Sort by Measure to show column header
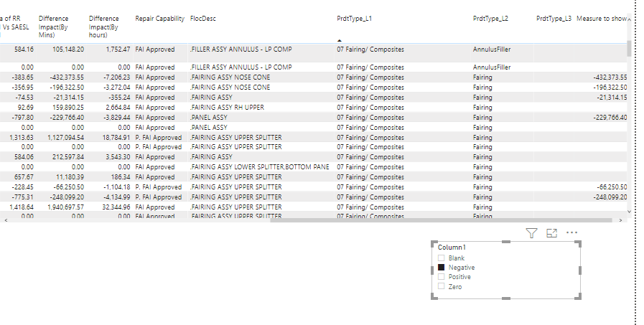Screen dimensions: 644x325 [602, 19]
